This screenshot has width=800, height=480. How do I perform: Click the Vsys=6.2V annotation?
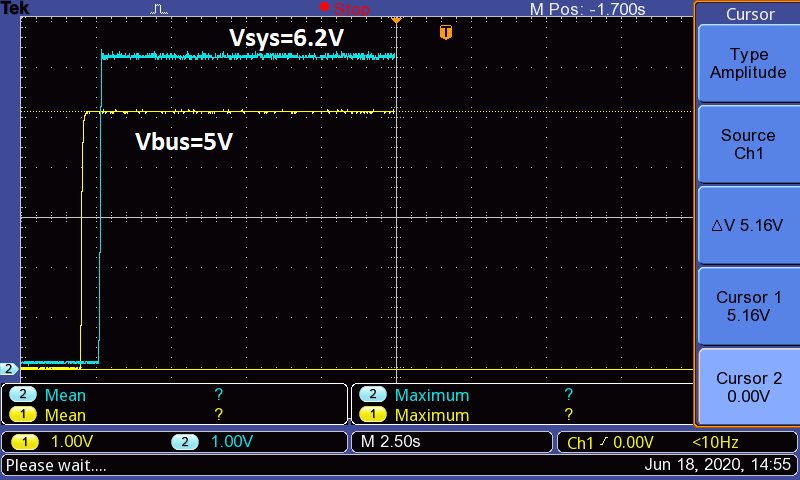click(x=286, y=38)
